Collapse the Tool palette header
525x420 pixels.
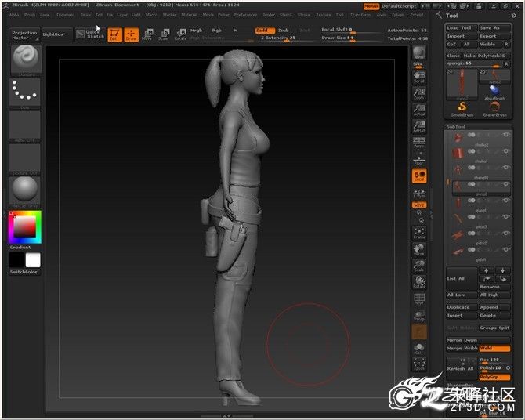(x=451, y=16)
